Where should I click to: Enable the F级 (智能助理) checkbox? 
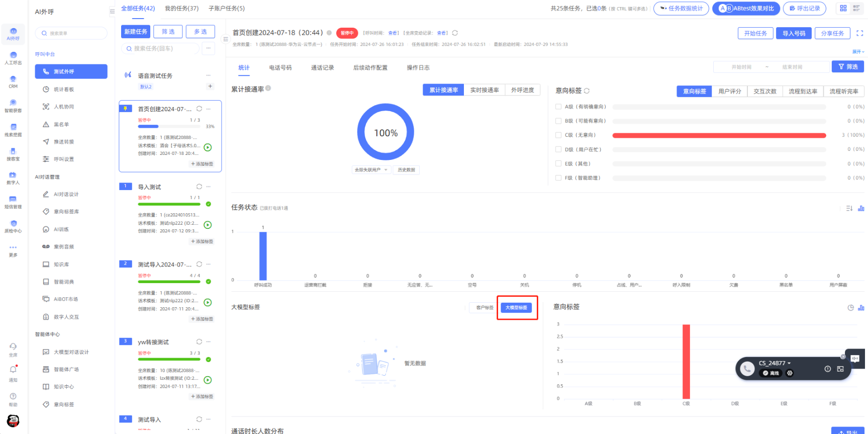[558, 178]
